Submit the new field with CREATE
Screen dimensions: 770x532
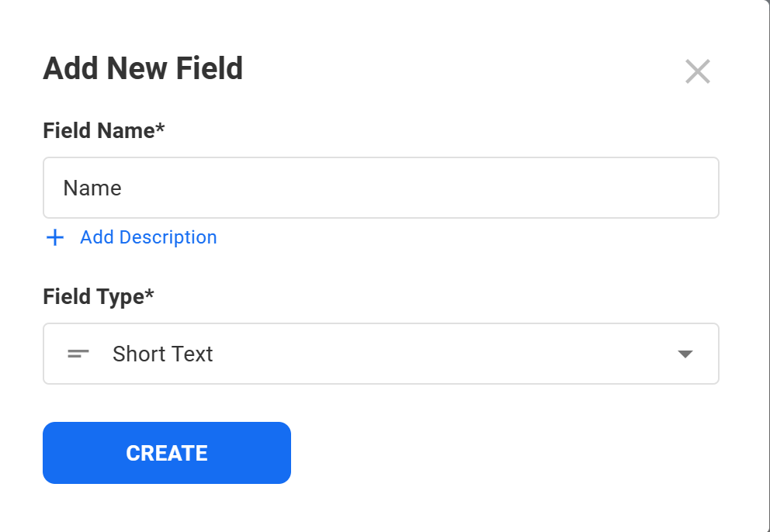pos(166,453)
